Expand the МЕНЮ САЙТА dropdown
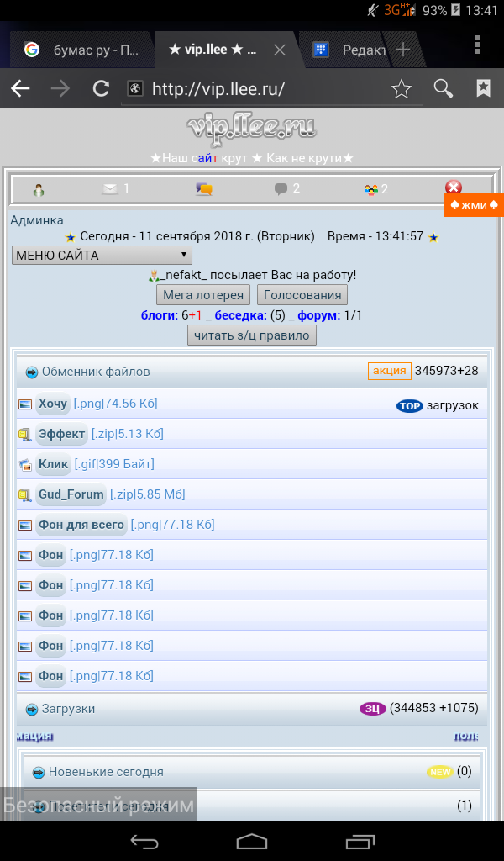This screenshot has width=504, height=861. click(102, 256)
